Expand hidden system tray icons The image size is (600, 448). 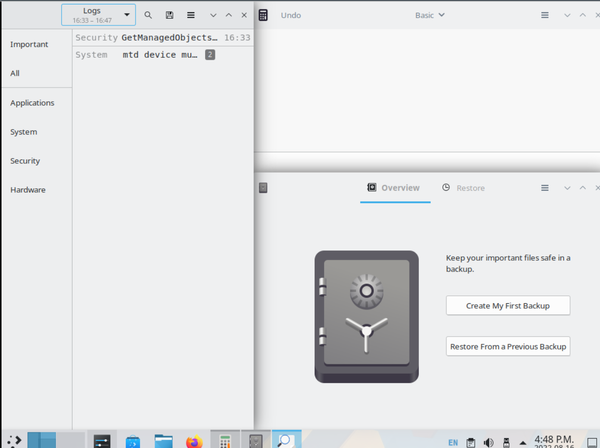tap(523, 443)
